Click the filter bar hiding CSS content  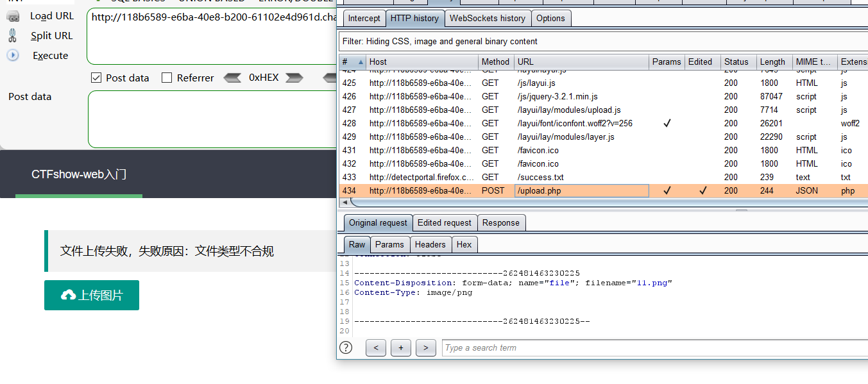coord(603,41)
